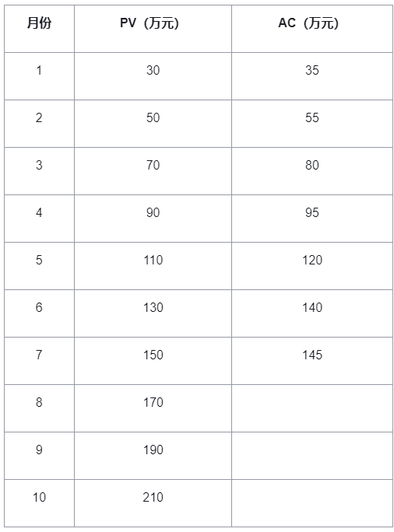Click the AC cell showing 140
This screenshot has width=394, height=532.
coord(311,313)
